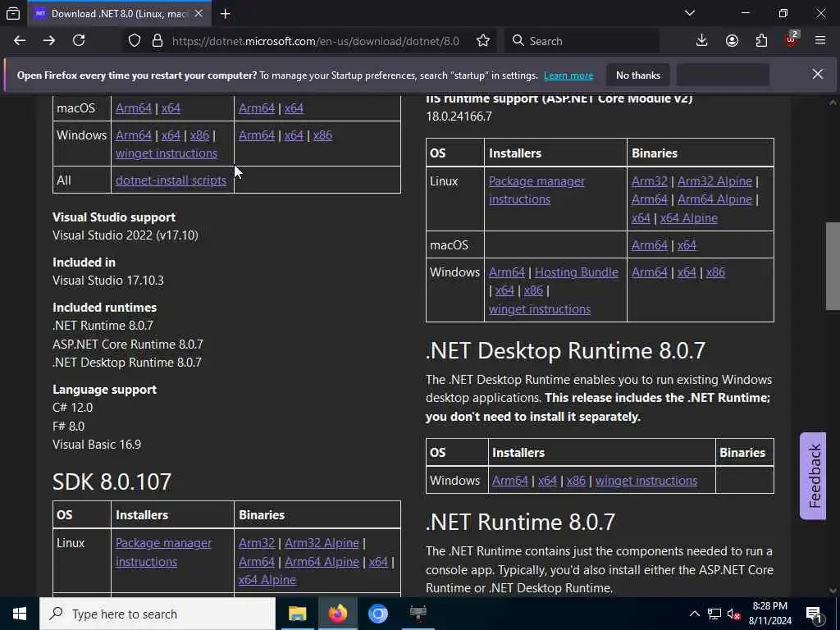This screenshot has height=630, width=840.
Task: Open the Firefox View button
Action: [13, 13]
